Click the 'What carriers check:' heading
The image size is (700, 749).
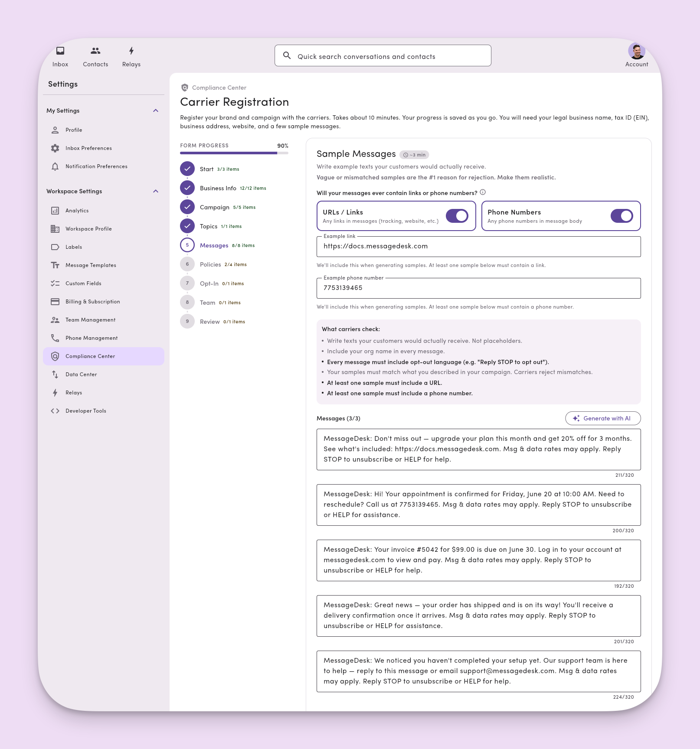351,329
